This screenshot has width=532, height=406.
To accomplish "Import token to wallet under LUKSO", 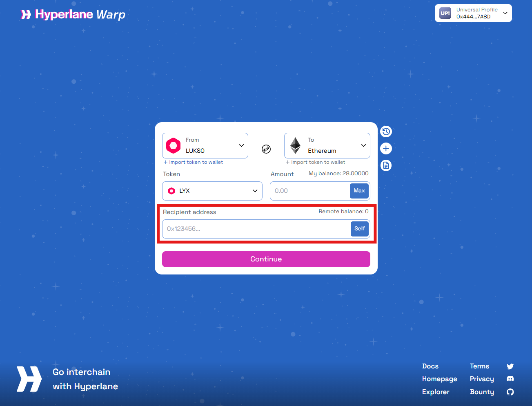I will click(x=193, y=162).
